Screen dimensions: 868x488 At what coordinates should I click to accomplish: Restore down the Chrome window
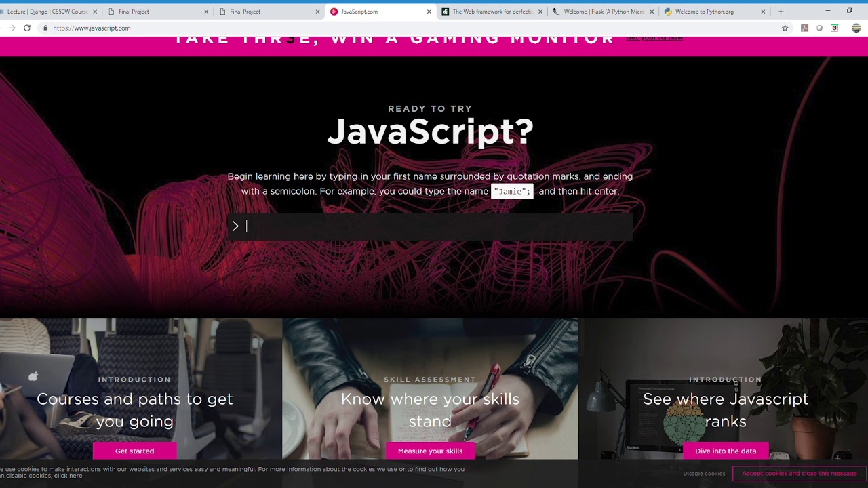click(x=849, y=11)
